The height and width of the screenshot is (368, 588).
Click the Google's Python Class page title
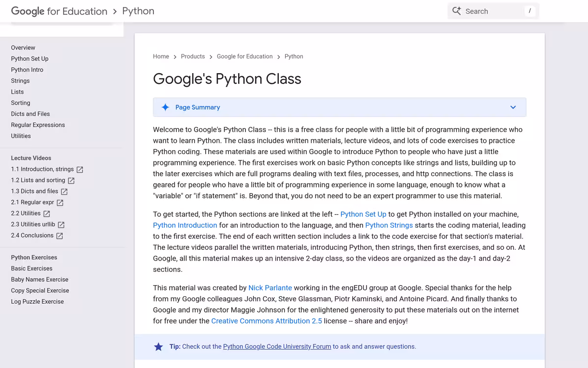(227, 79)
